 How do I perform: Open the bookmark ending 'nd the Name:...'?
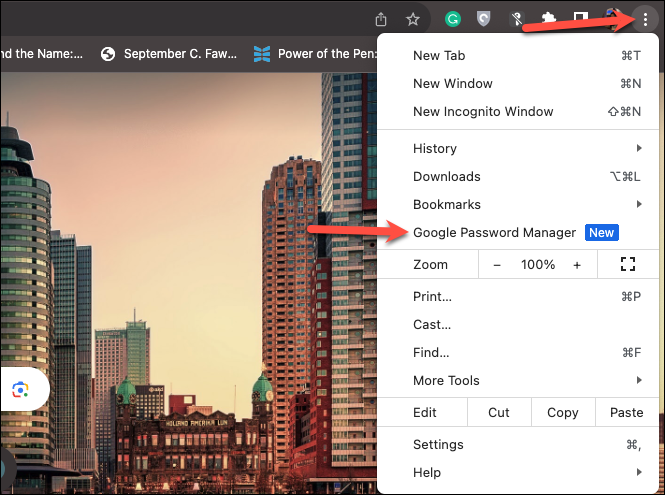point(42,54)
